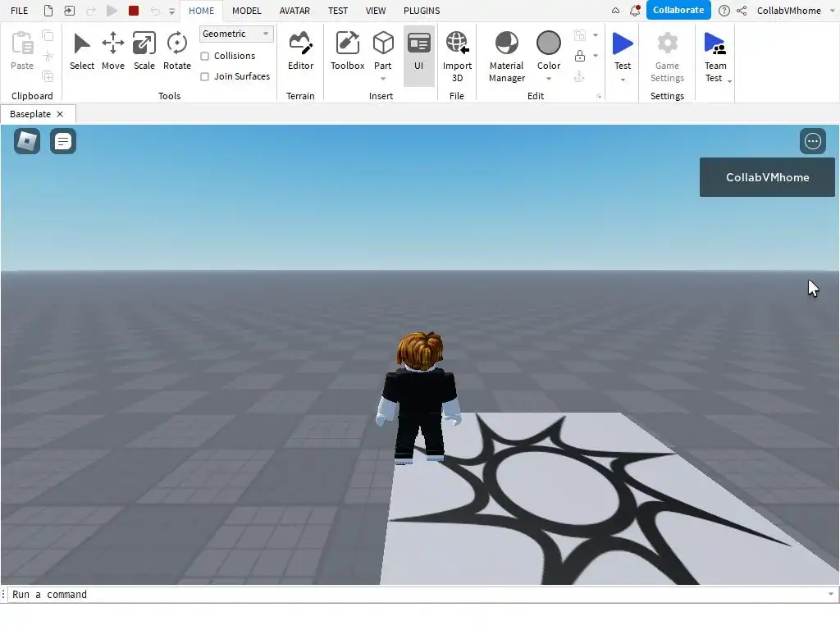Click the collapse ribbon caret icon
The width and height of the screenshot is (840, 630).
[615, 11]
